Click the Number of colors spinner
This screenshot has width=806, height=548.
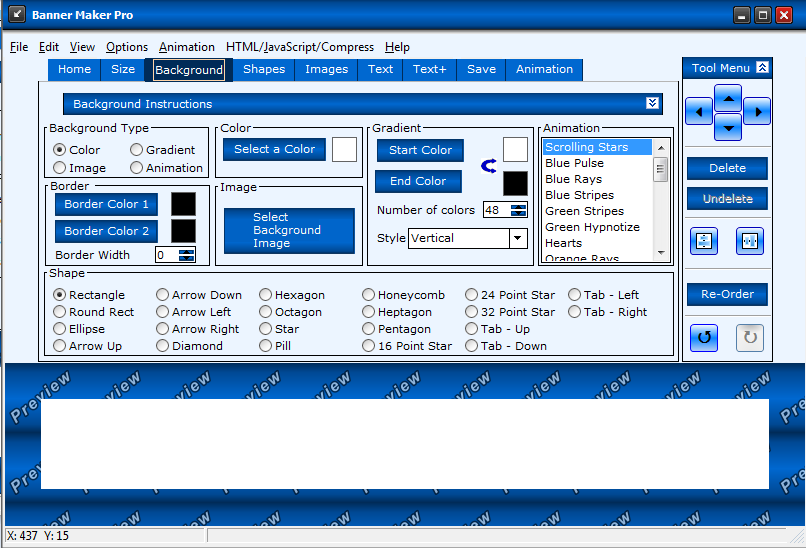click(518, 210)
